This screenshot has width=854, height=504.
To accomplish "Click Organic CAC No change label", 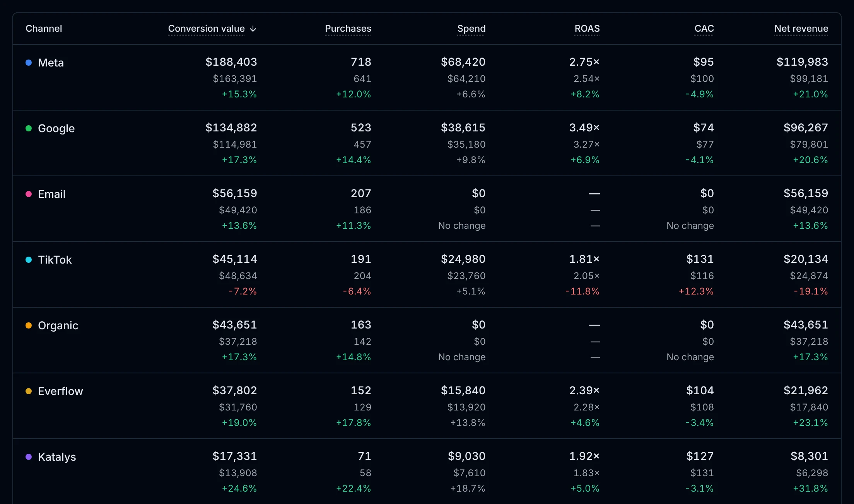I will 690,357.
